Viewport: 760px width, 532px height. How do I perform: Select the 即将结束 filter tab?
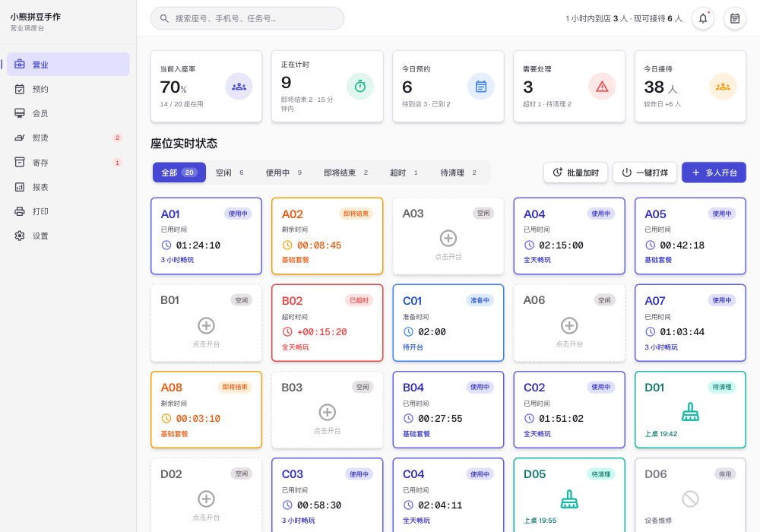pos(346,173)
